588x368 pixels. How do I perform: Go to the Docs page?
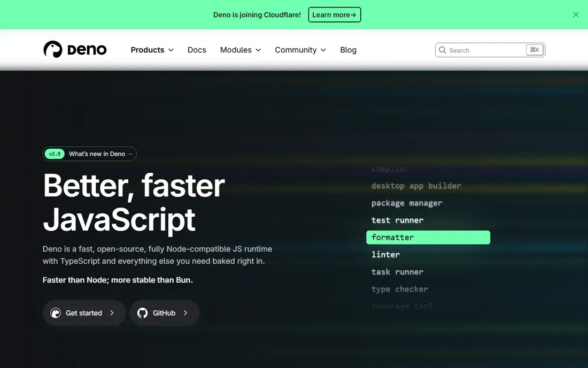point(197,50)
